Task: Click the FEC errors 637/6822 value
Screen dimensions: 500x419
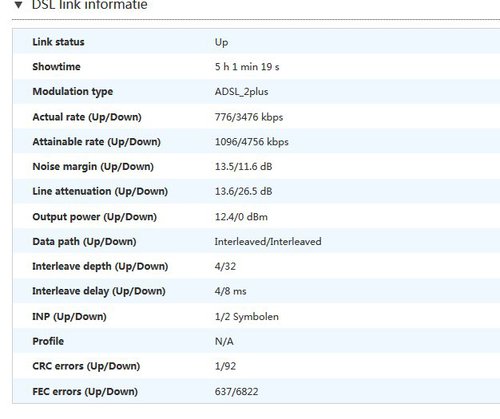Action: point(236,391)
